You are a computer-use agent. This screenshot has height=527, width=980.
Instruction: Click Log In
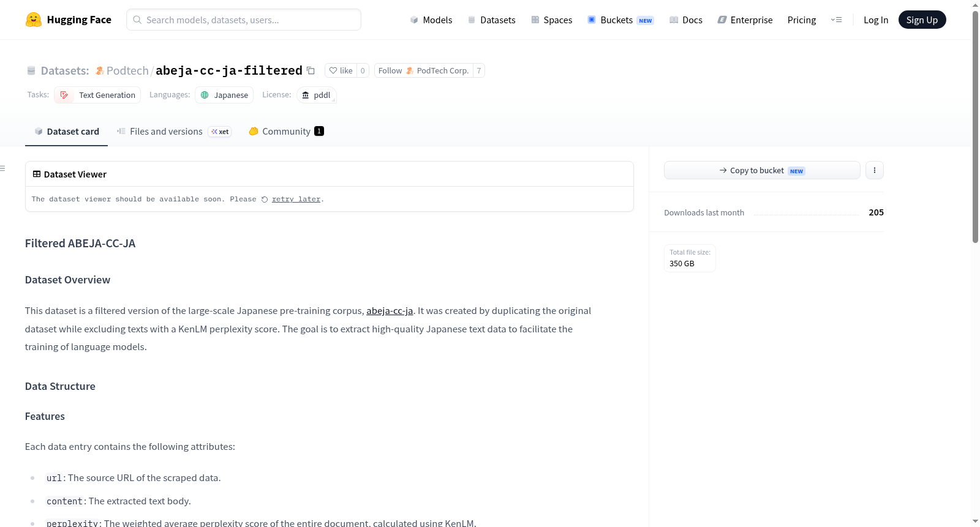[x=876, y=20]
